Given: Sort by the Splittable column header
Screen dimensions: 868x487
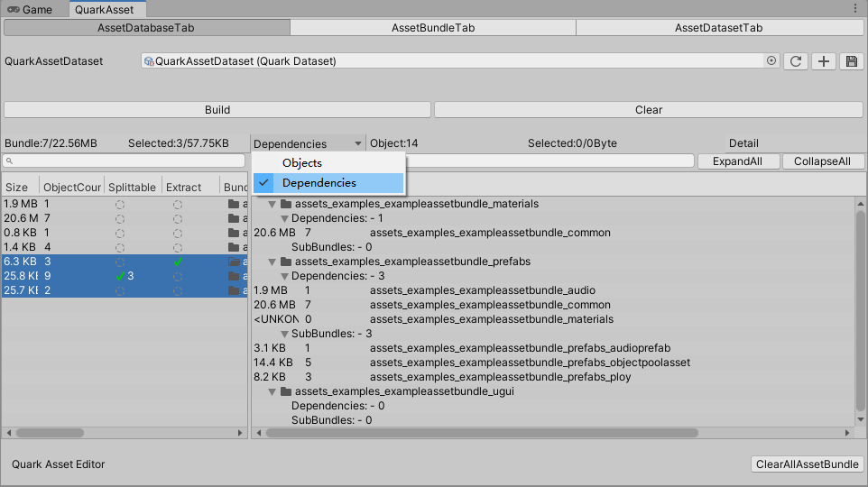Looking at the screenshot, I should pyautogui.click(x=133, y=187).
